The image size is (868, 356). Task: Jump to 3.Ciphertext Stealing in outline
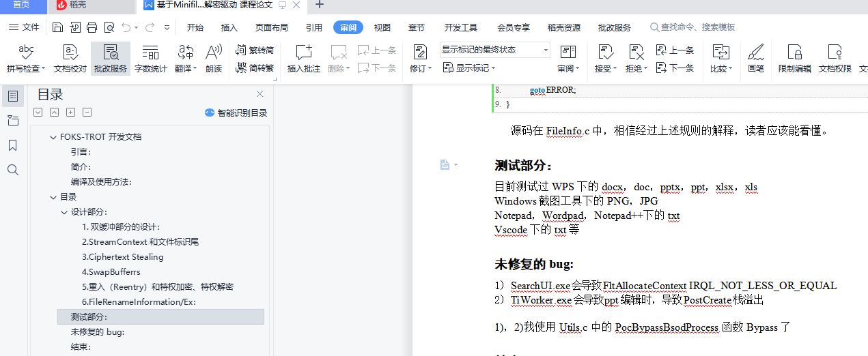point(123,257)
